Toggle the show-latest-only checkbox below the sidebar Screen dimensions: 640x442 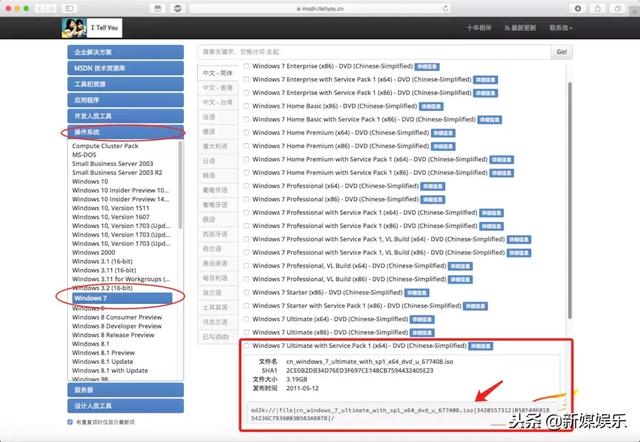(x=70, y=422)
